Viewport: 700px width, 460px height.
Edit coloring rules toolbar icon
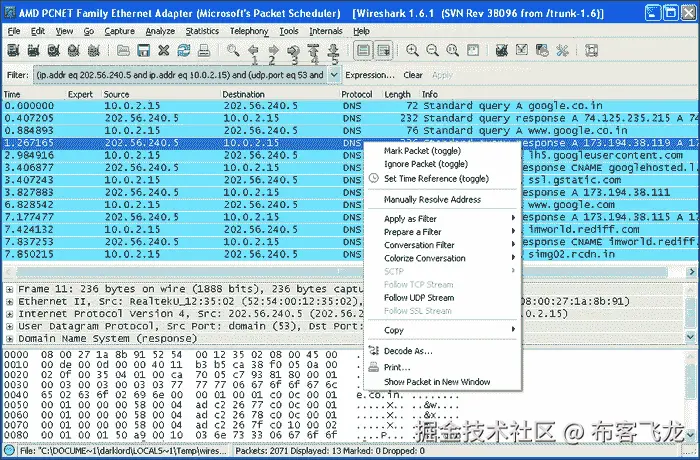[x=542, y=50]
